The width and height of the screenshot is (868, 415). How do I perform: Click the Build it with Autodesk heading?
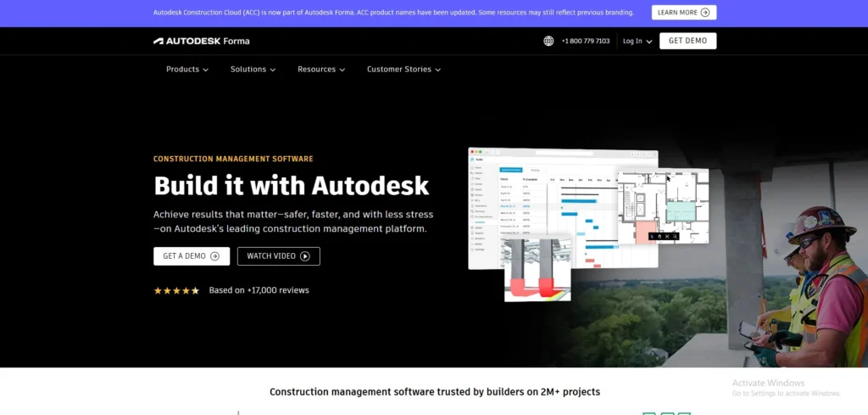click(292, 186)
